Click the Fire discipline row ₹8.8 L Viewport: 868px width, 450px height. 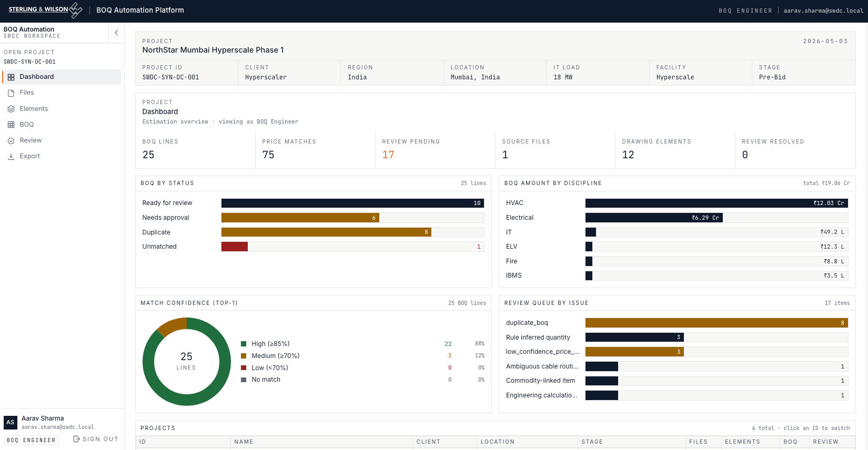tap(677, 261)
